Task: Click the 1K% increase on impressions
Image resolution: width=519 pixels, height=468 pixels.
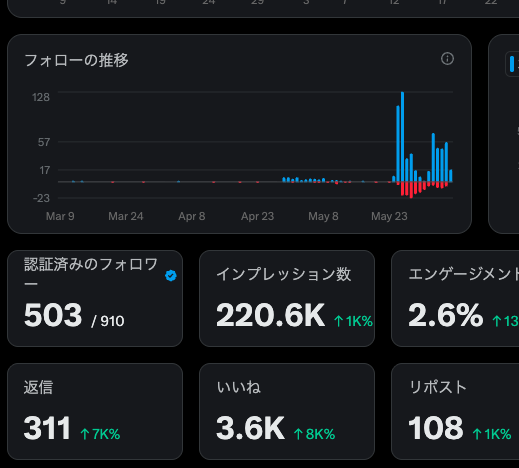Action: [x=353, y=321]
